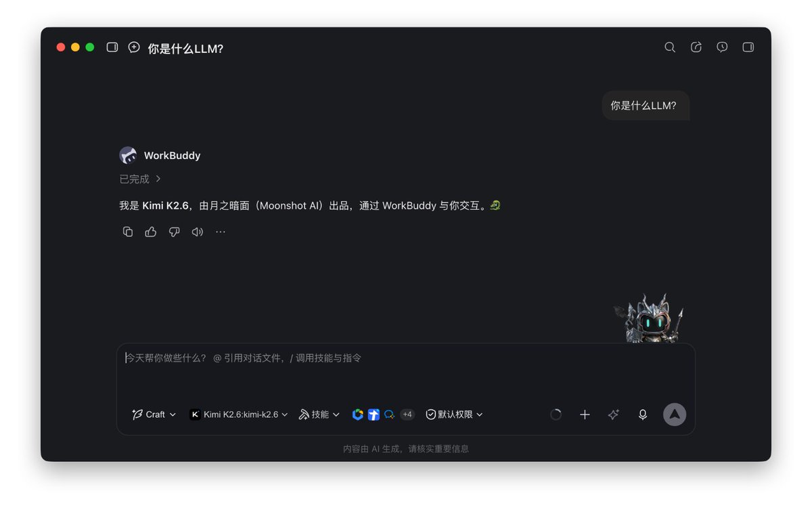Click the blue T-shaped connector icon

click(x=374, y=414)
